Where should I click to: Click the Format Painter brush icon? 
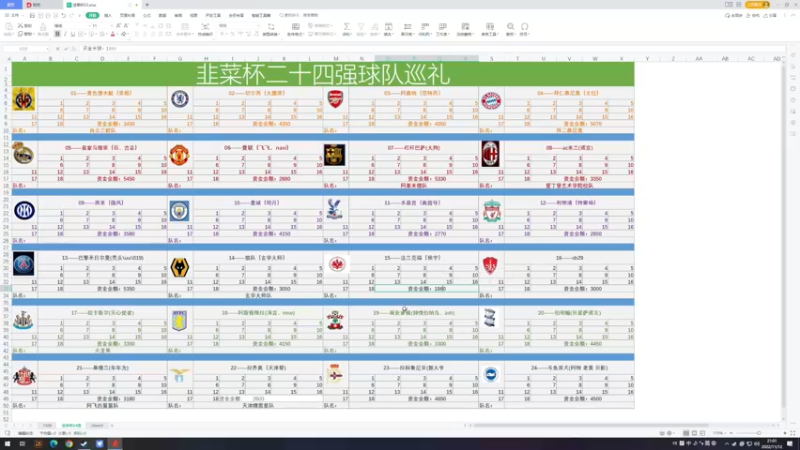click(43, 27)
